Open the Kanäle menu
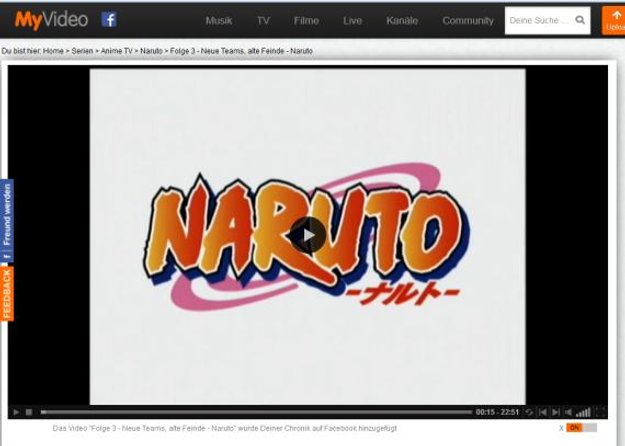 click(x=402, y=20)
